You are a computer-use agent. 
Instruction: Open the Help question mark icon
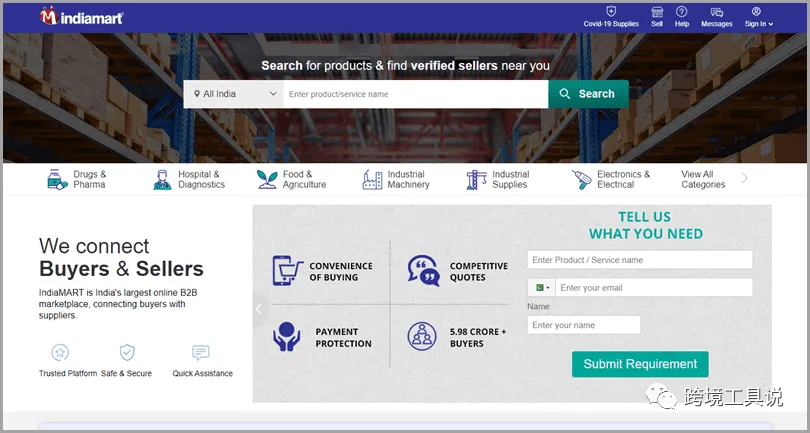681,11
